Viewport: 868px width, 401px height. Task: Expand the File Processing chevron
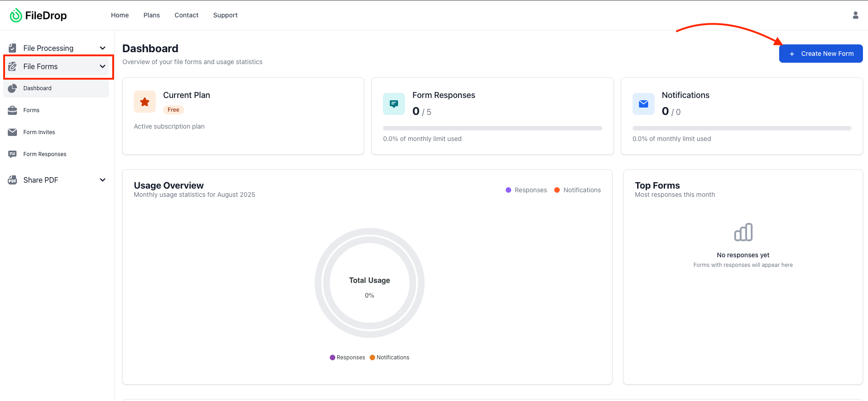coord(103,48)
